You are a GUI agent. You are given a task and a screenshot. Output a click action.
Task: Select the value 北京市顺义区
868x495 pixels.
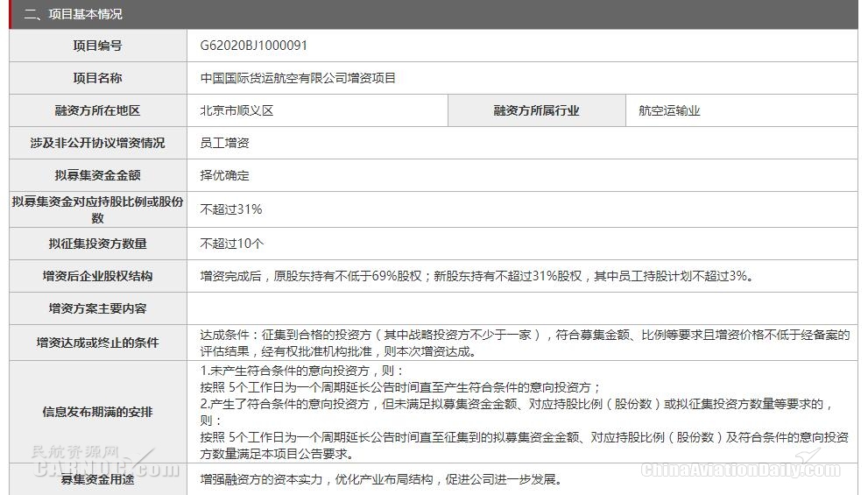tap(236, 110)
